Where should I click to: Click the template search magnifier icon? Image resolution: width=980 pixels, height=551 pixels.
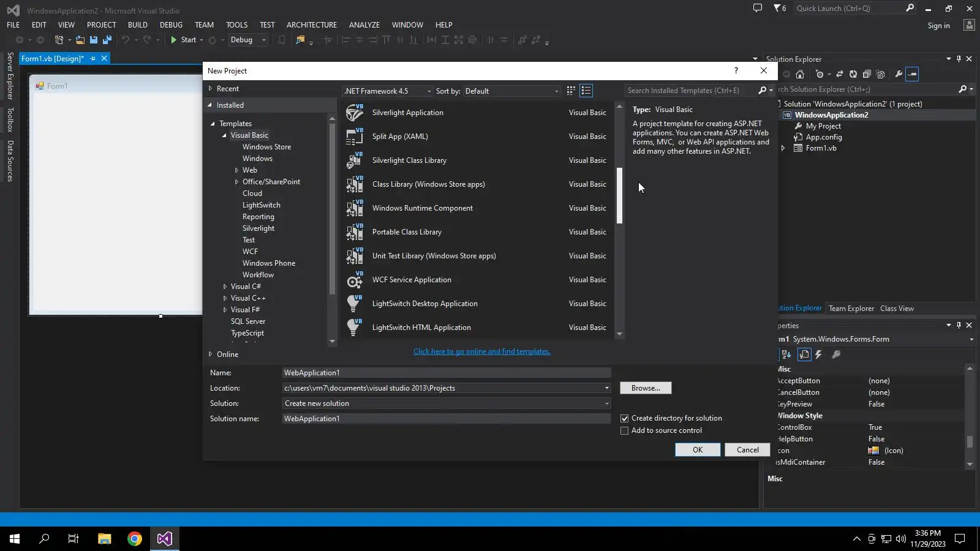click(x=763, y=91)
